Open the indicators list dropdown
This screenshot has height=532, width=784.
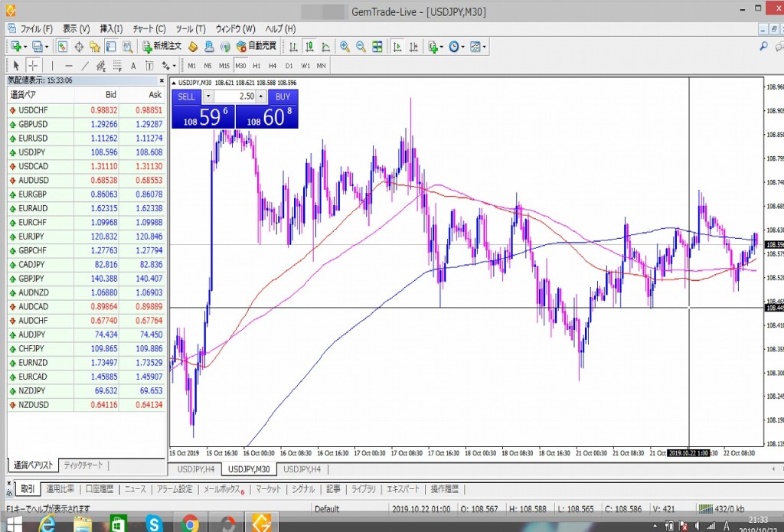pyautogui.click(x=435, y=47)
